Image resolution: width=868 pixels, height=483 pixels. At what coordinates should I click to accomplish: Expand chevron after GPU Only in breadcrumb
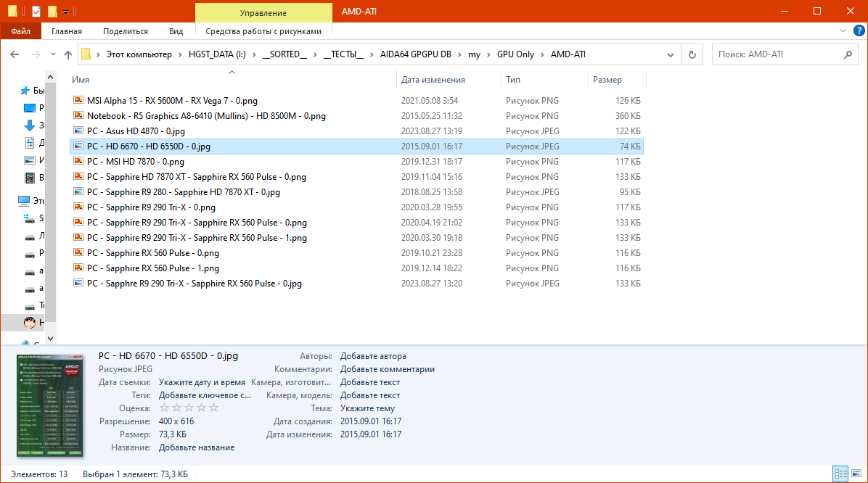pos(542,54)
